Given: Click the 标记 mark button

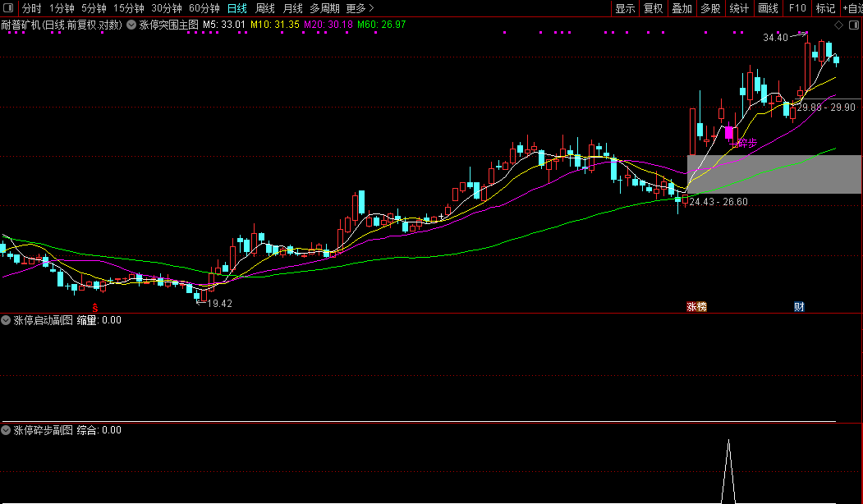Looking at the screenshot, I should click(x=825, y=8).
